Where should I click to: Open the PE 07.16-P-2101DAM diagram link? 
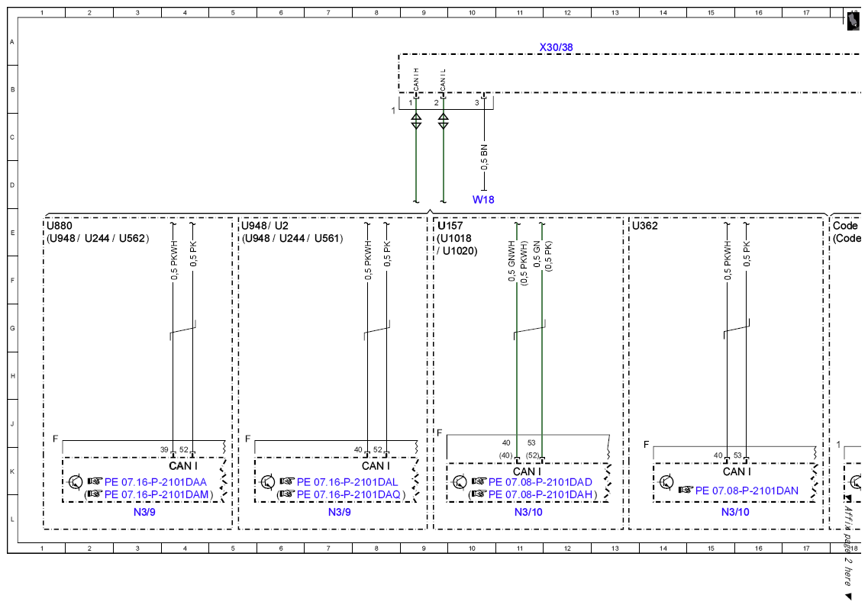156,494
